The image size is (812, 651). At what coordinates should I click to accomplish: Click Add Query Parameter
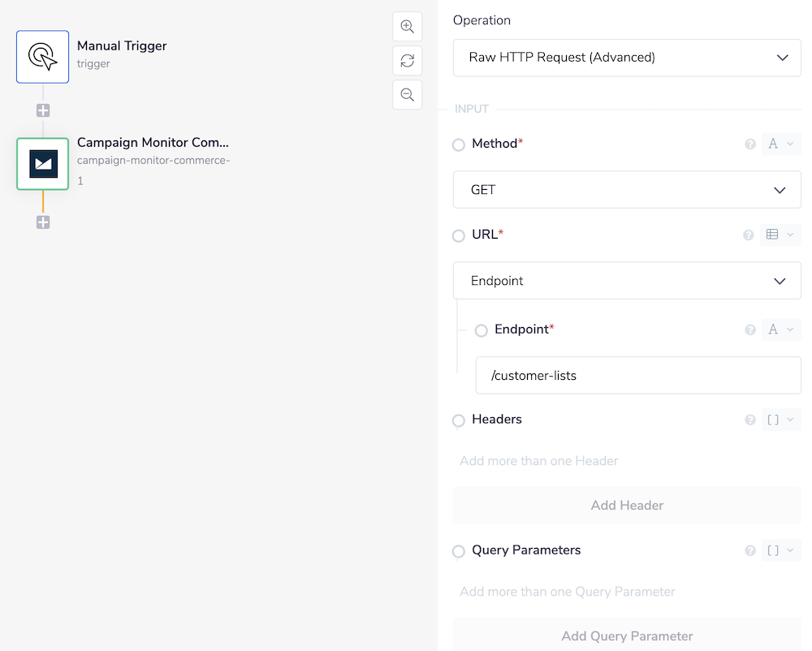pos(627,636)
